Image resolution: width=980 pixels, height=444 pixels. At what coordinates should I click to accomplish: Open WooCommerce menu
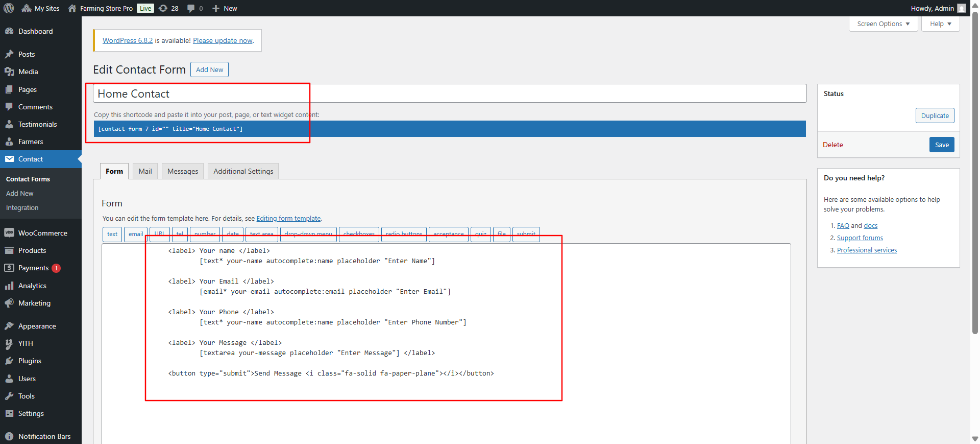pos(41,233)
